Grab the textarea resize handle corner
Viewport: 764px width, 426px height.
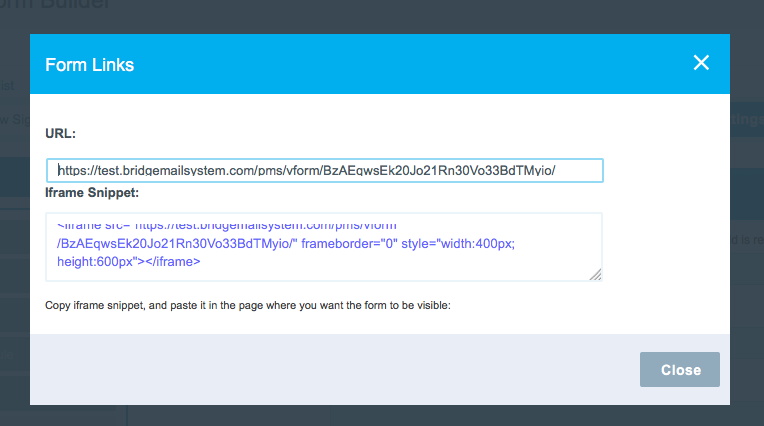pos(595,274)
